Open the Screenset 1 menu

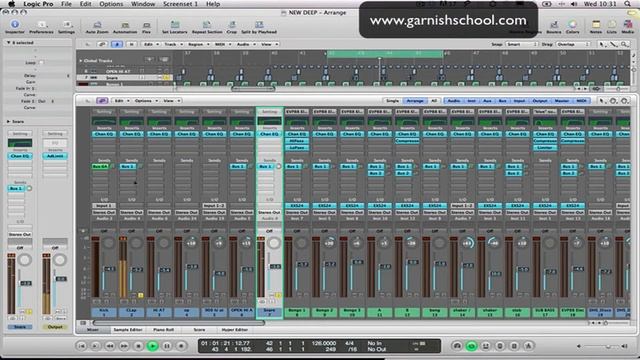pos(180,4)
